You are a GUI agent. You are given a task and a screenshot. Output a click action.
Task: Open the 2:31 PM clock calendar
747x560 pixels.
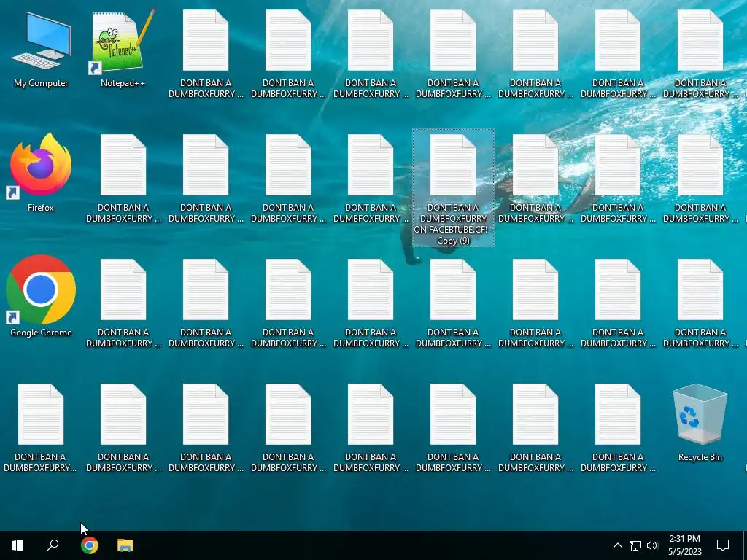point(684,545)
